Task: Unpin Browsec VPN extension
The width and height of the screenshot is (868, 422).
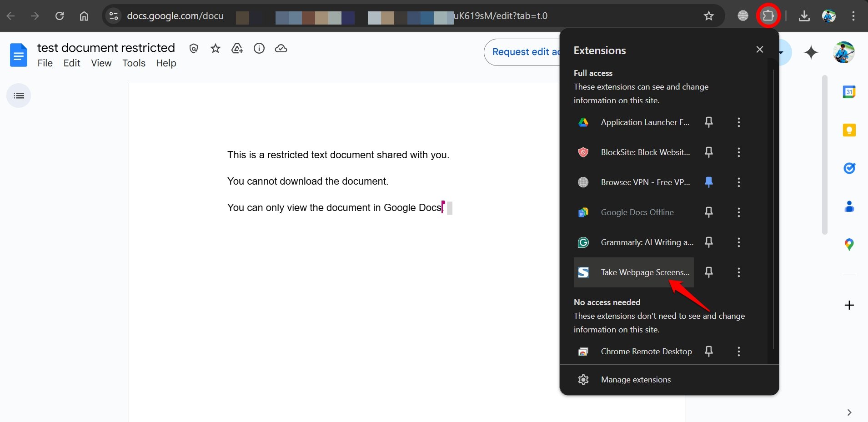Action: (x=708, y=182)
